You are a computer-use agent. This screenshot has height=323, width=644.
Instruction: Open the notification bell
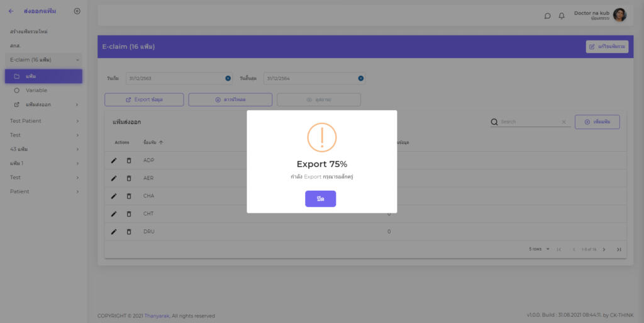[x=562, y=16]
